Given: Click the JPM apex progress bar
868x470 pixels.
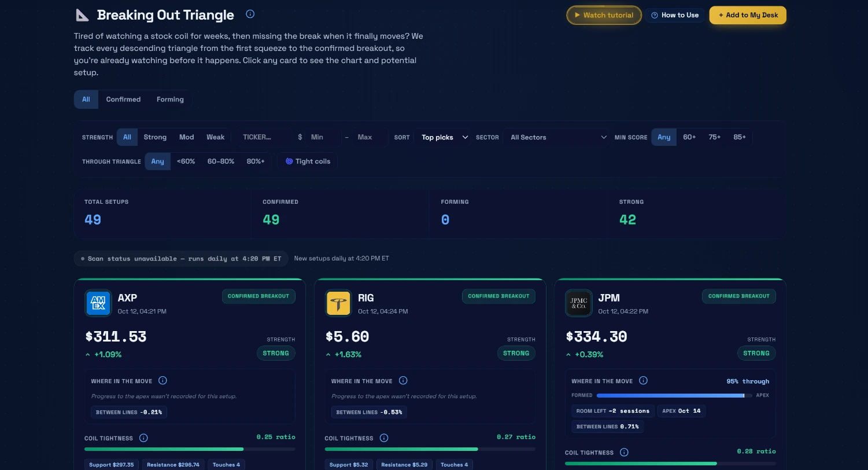Looking at the screenshot, I should (674, 395).
